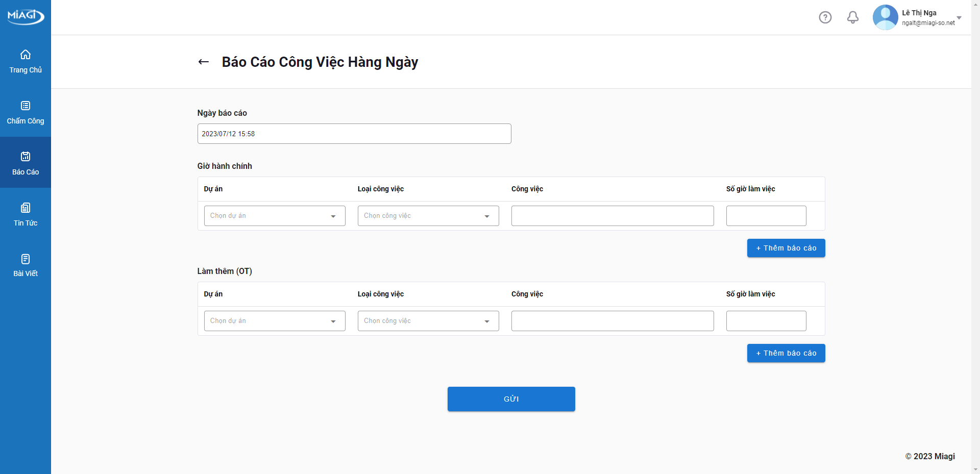
Task: Open the Chấm Công sidebar item
Action: tap(26, 112)
